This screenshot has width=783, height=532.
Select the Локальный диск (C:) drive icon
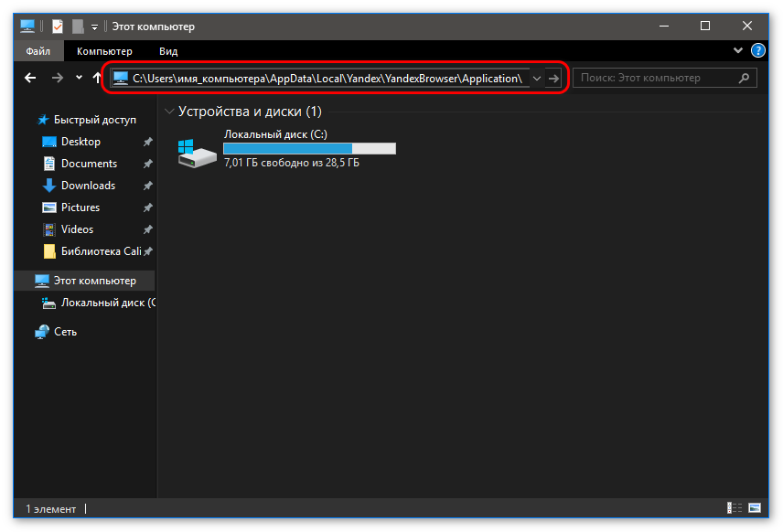pyautogui.click(x=198, y=151)
